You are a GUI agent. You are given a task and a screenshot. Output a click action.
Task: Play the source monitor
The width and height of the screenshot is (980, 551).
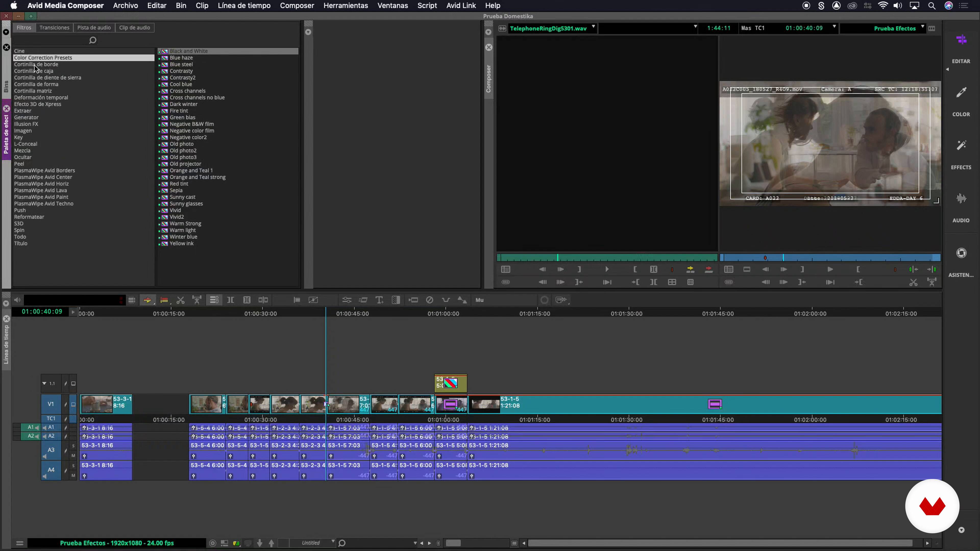click(x=607, y=269)
